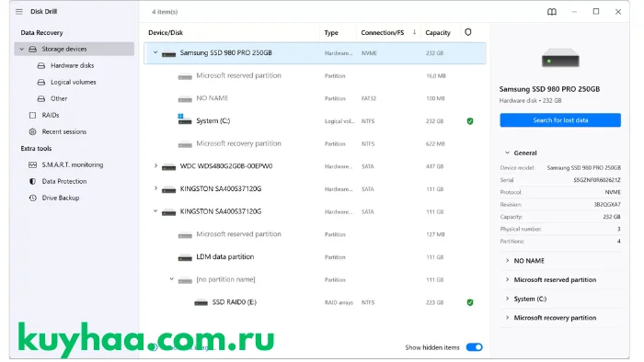Viewport: 644px width, 362px height.
Task: Select the NO NAME partition row
Action: [x=315, y=99]
